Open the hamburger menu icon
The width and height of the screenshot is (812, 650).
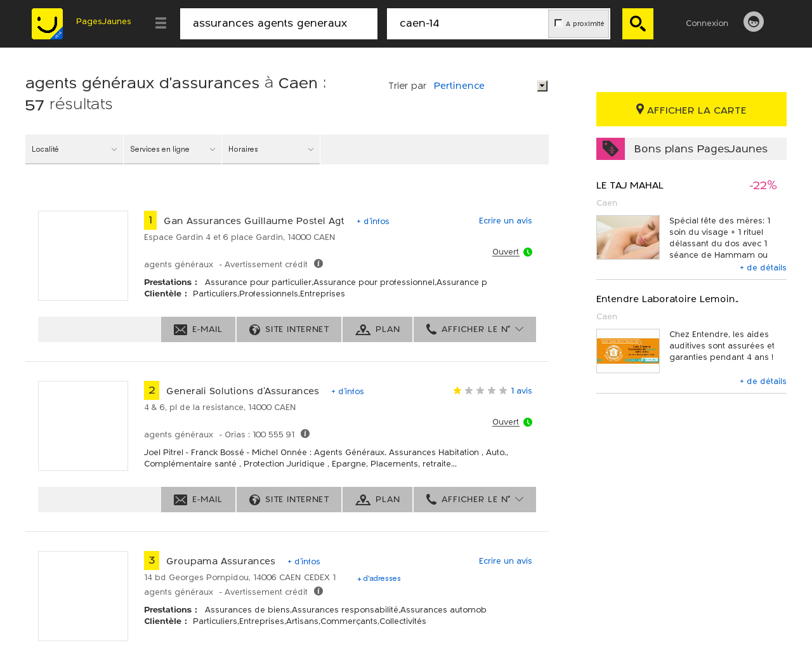point(160,23)
